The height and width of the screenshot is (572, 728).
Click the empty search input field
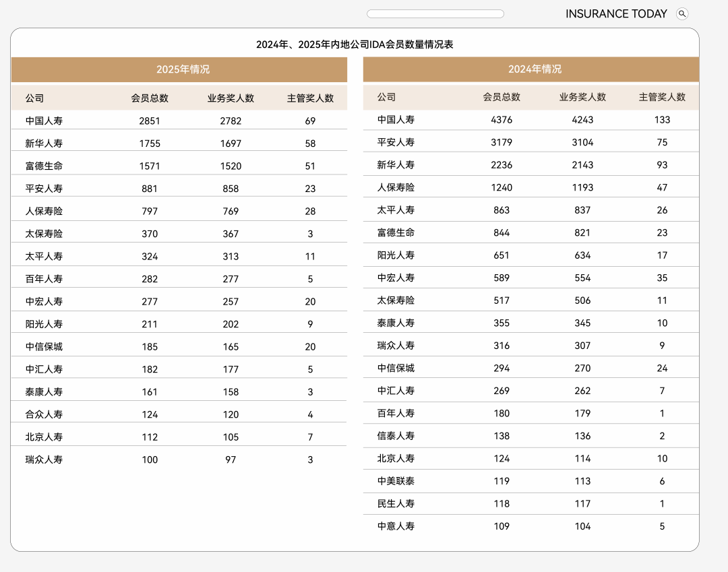point(435,14)
